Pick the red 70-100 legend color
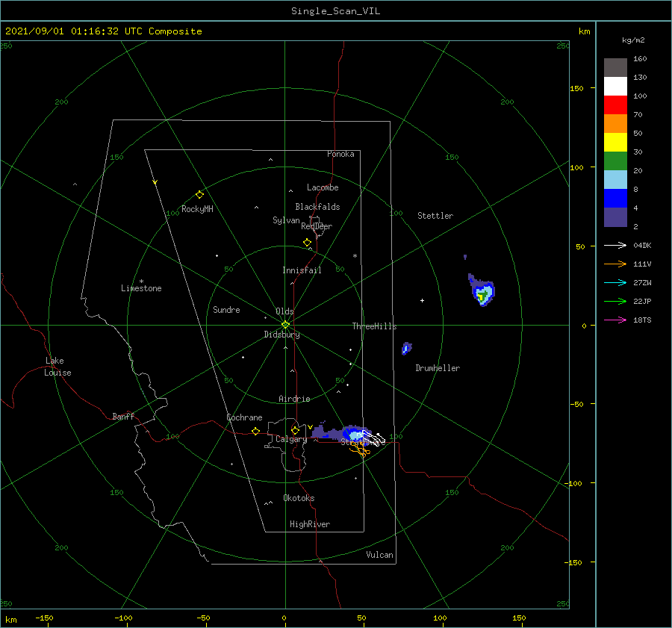This screenshot has height=628, width=672. click(x=615, y=105)
